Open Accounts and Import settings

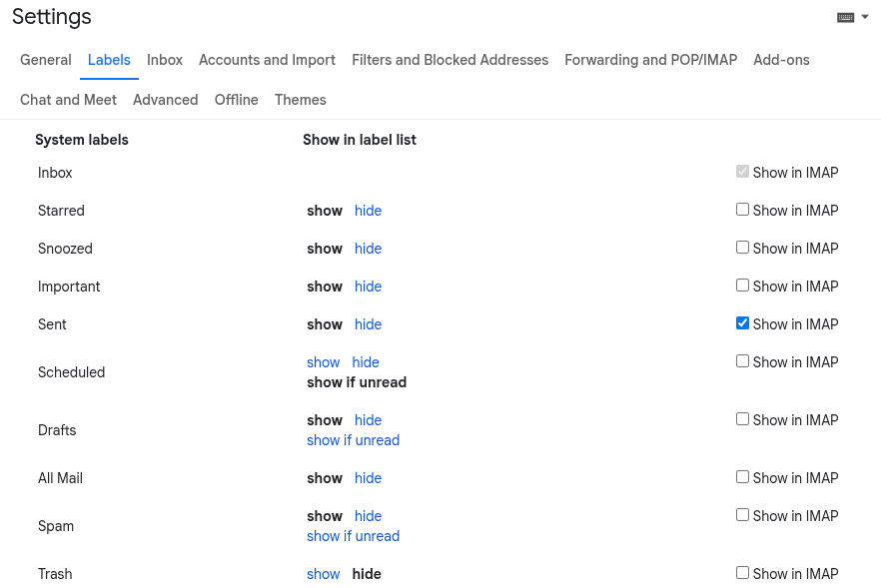point(267,60)
